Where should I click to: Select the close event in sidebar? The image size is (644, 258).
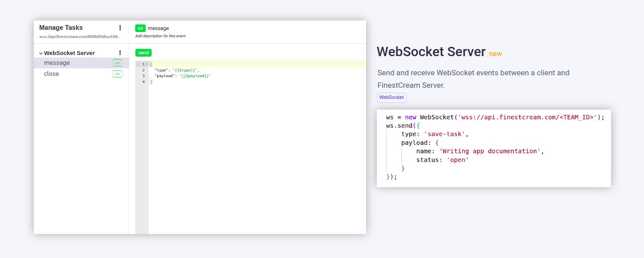(52, 74)
